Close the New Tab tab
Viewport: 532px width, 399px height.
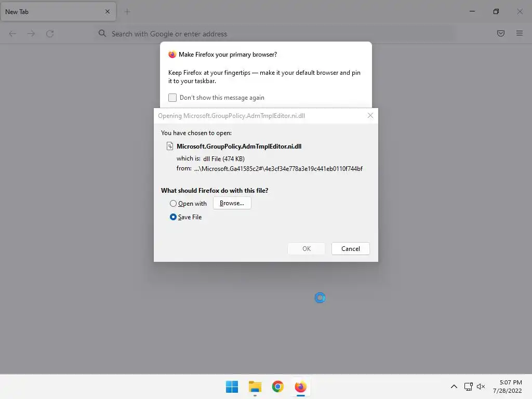pos(108,11)
